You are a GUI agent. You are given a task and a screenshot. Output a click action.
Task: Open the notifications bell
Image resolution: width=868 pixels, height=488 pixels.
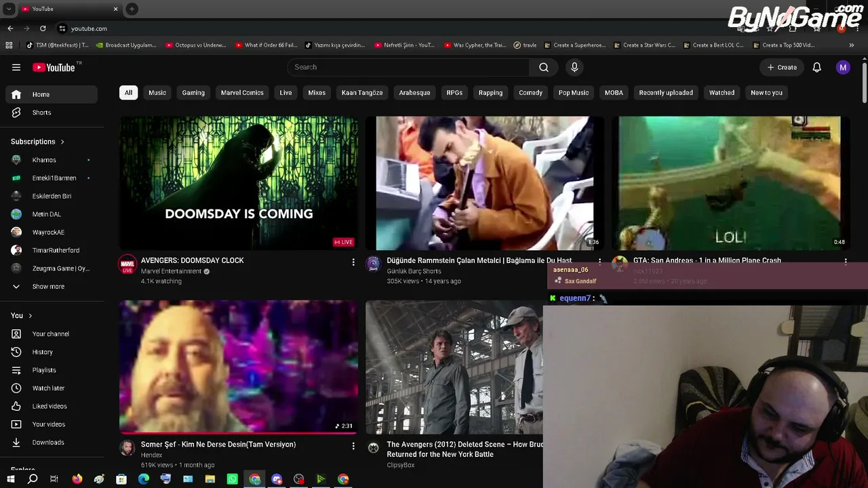tap(817, 67)
